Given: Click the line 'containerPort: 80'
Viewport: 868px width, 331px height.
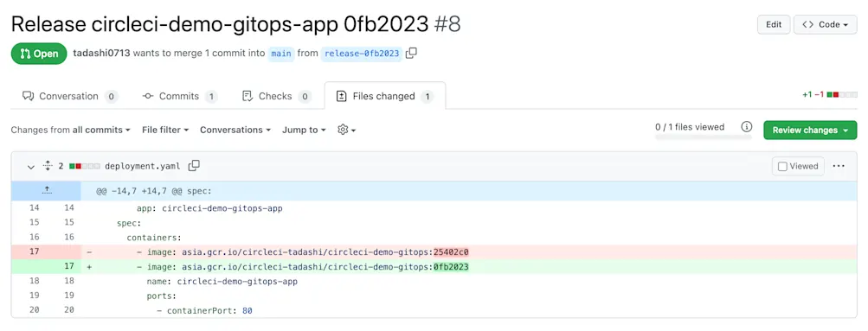Looking at the screenshot, I should coord(204,310).
